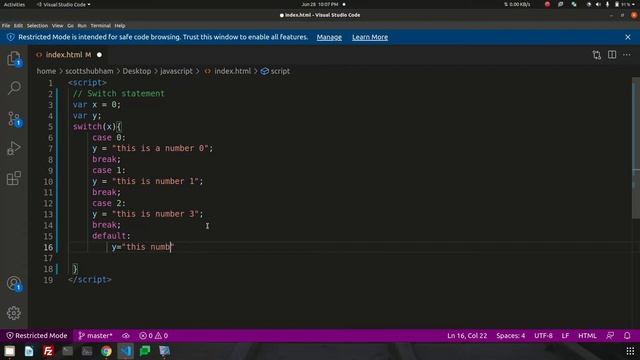Click the home breadcrumb
Screen dimensions: 640x360
click(x=46, y=71)
